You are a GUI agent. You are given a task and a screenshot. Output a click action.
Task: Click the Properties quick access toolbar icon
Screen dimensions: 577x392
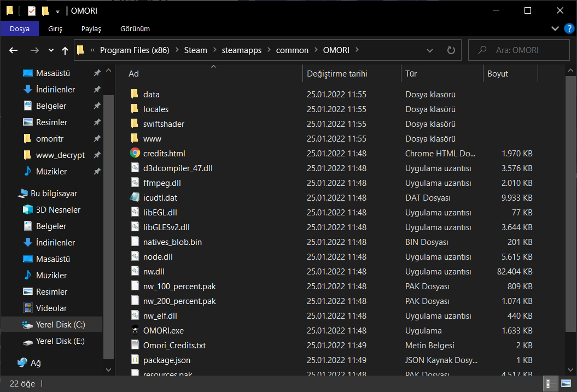[x=32, y=11]
